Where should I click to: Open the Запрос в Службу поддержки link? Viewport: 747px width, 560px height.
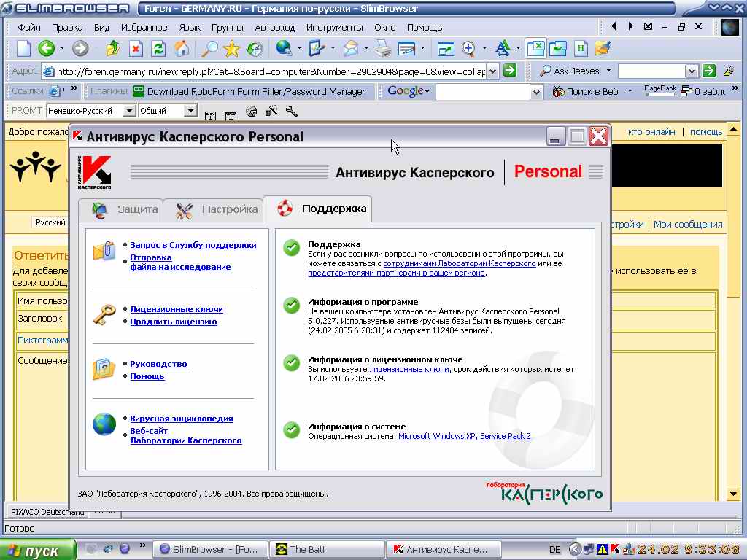point(193,245)
